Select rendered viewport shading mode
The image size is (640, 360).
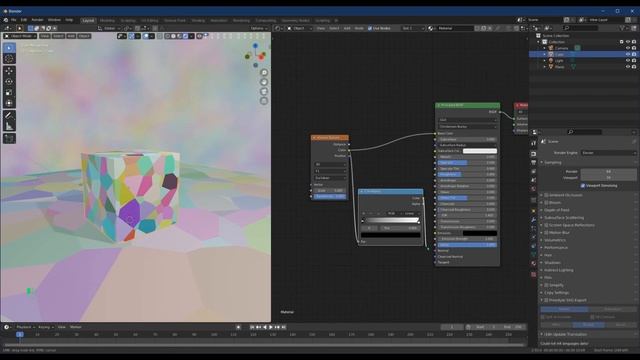(x=185, y=36)
